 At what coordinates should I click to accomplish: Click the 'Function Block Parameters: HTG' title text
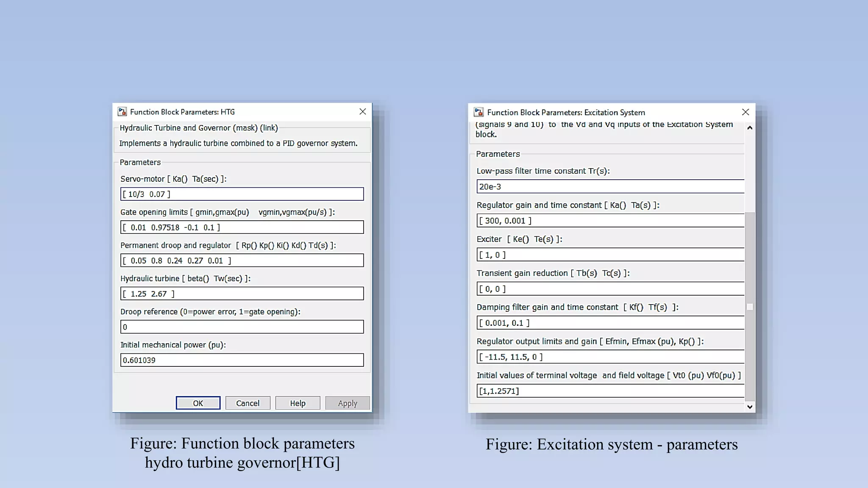coord(182,112)
